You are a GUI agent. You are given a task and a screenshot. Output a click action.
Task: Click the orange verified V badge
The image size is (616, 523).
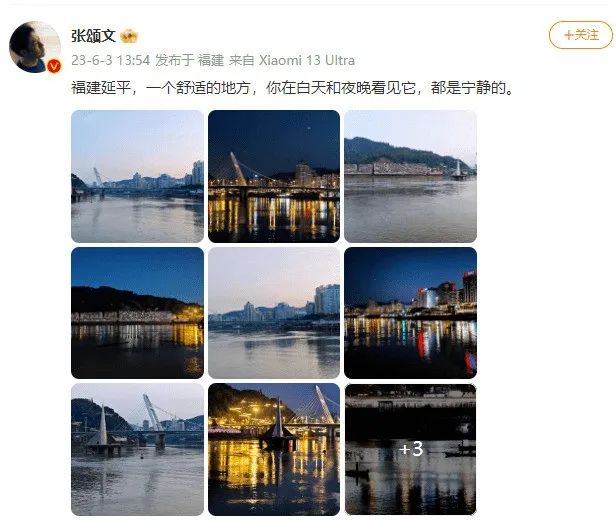point(54,66)
